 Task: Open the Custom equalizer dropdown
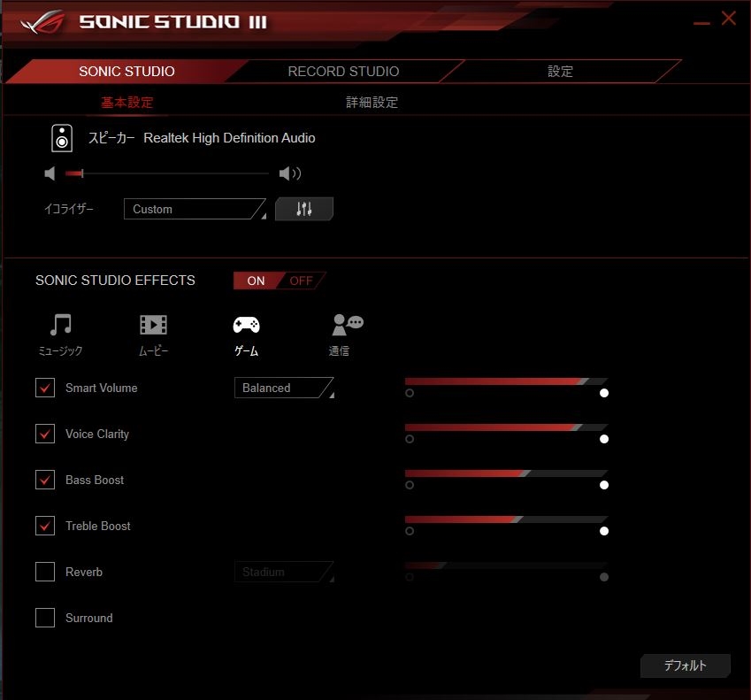pyautogui.click(x=195, y=209)
